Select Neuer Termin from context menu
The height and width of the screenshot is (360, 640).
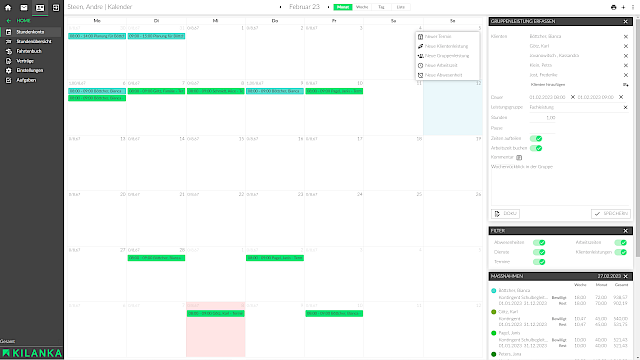click(x=447, y=36)
